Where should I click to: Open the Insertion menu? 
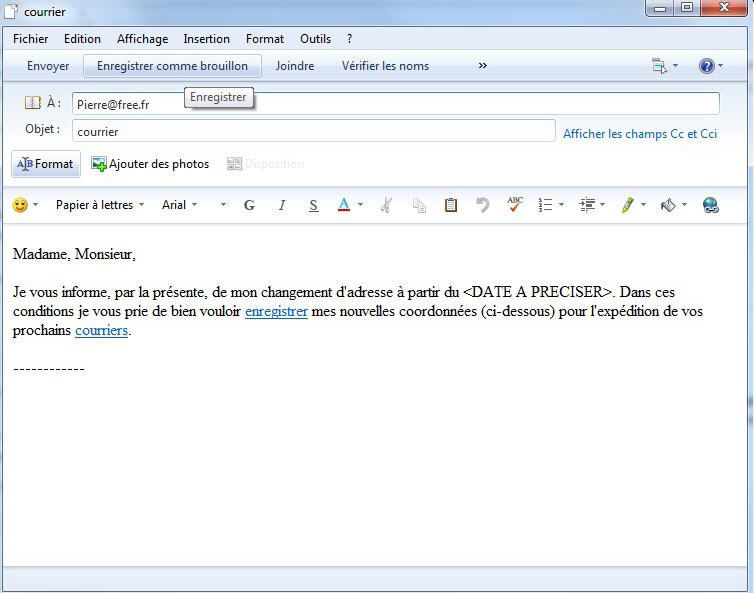(206, 39)
